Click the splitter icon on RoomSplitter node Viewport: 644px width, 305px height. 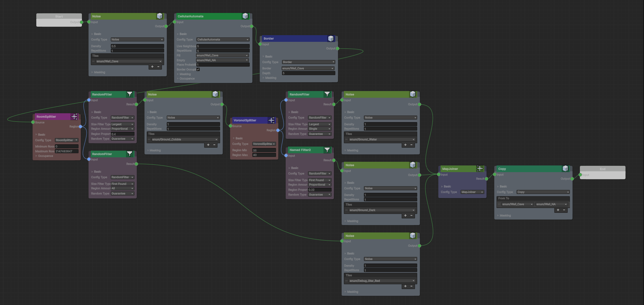pyautogui.click(x=74, y=117)
